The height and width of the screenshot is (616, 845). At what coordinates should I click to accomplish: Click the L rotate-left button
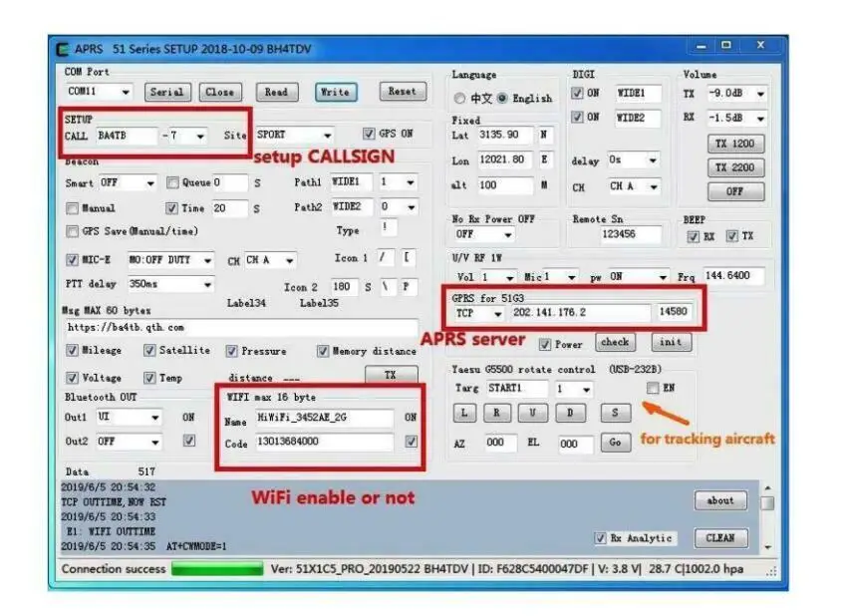pos(464,413)
